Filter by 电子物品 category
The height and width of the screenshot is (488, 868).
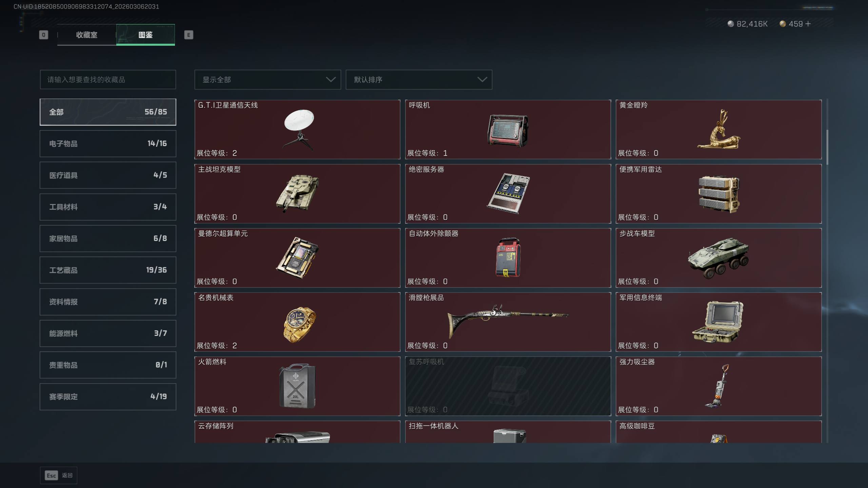(108, 144)
